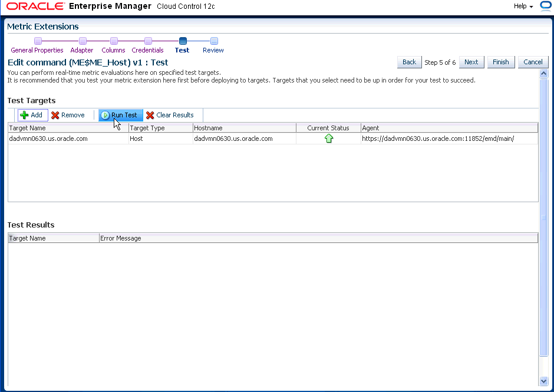Click the Enterprise Manager title text
Screen dimensions: 554x392
110,6
